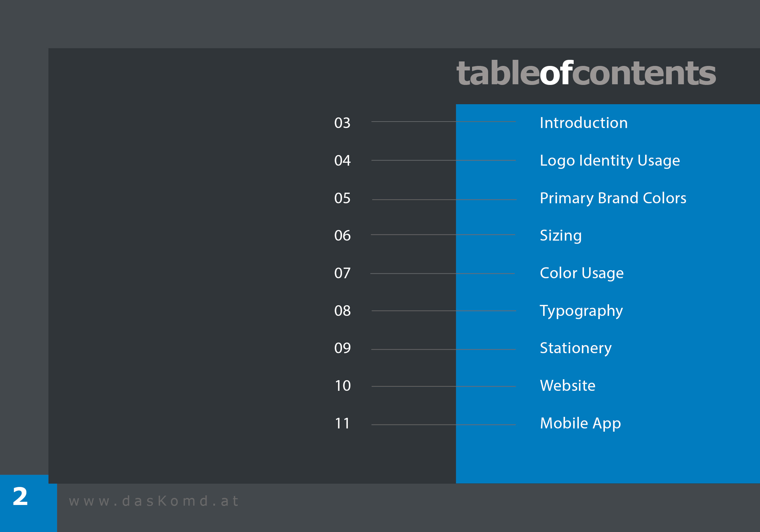Open the Website section entry
The image size is (760, 532).
[567, 385]
